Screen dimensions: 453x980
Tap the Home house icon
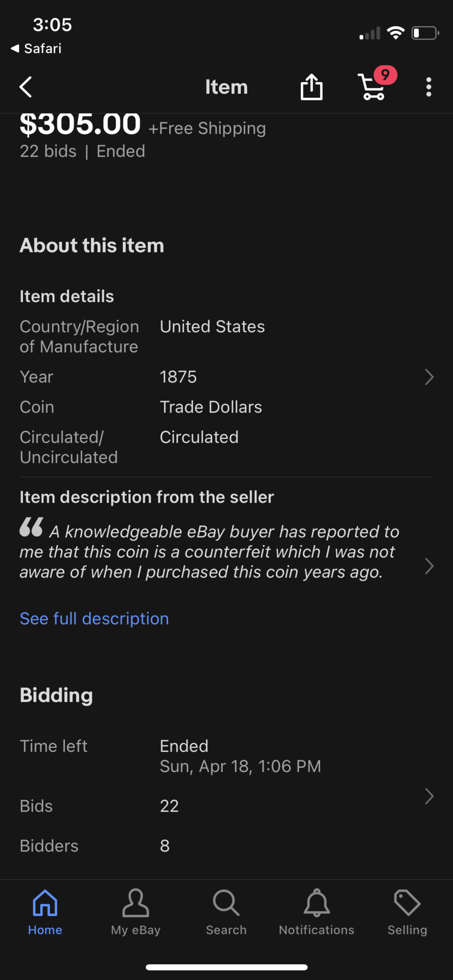[45, 903]
